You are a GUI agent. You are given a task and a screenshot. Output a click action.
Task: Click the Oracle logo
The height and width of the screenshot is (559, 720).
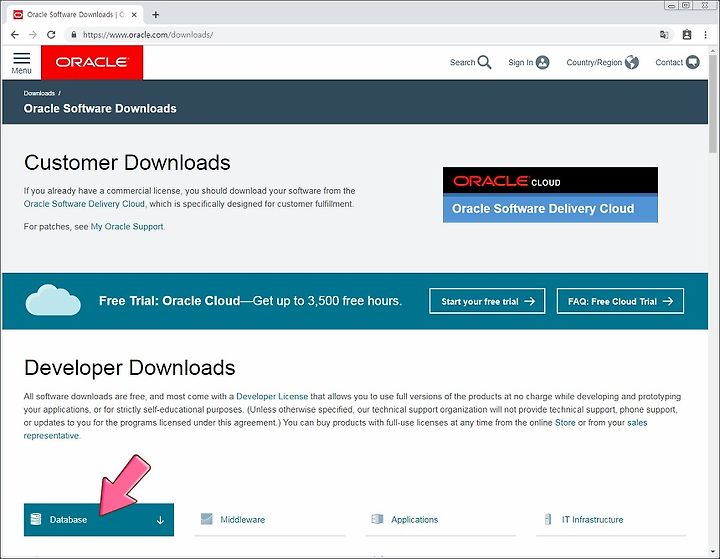tap(92, 62)
